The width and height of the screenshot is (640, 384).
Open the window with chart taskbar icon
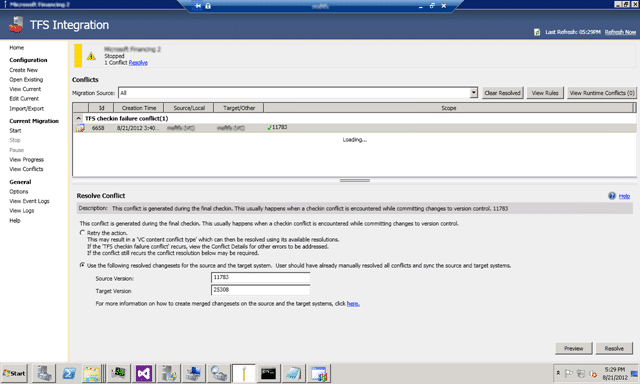pos(319,373)
